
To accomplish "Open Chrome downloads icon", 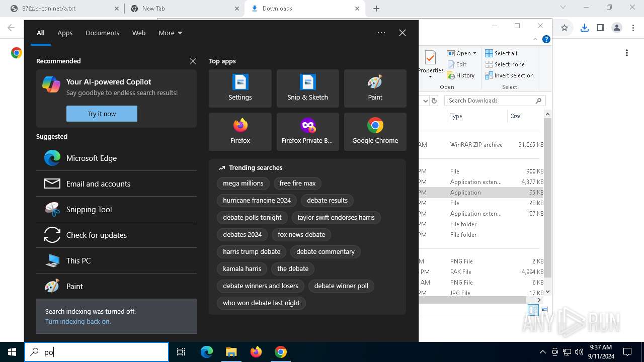I will (584, 28).
